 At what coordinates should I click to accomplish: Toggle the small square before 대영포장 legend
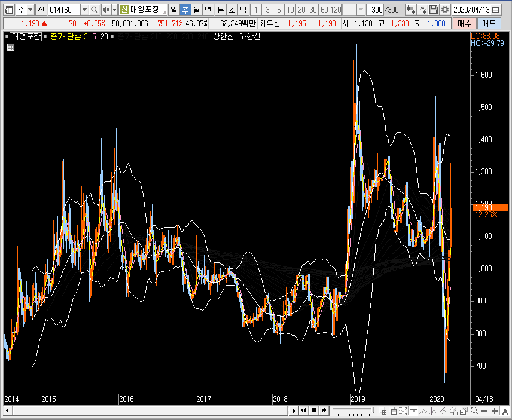tap(7, 36)
